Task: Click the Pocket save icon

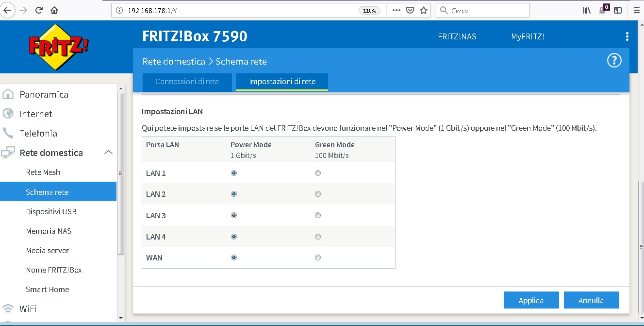Action: tap(410, 10)
